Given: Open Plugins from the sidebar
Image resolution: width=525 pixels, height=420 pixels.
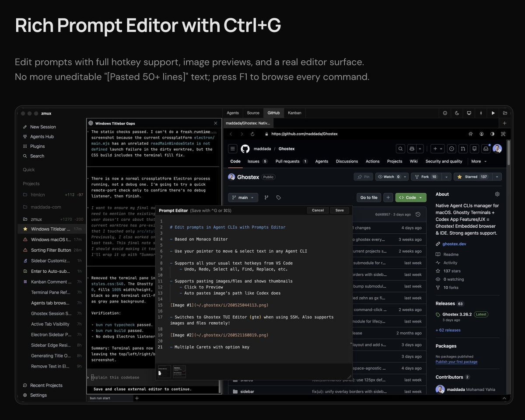Looking at the screenshot, I should [x=34, y=146].
